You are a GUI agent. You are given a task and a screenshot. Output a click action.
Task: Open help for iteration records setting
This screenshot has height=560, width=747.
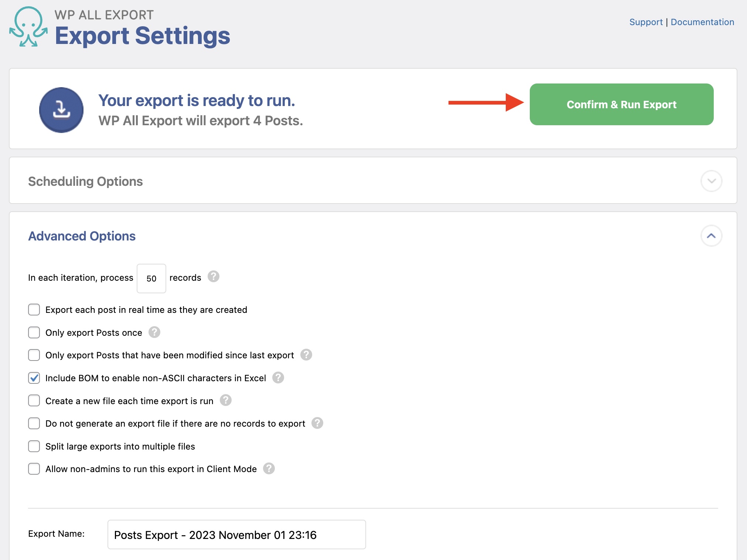tap(214, 277)
